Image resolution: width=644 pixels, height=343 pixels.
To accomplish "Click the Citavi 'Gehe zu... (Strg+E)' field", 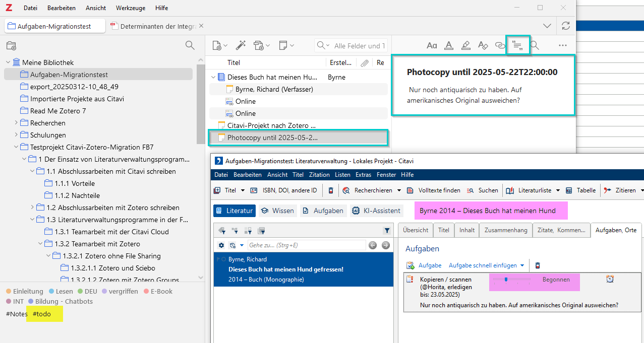I will [307, 245].
